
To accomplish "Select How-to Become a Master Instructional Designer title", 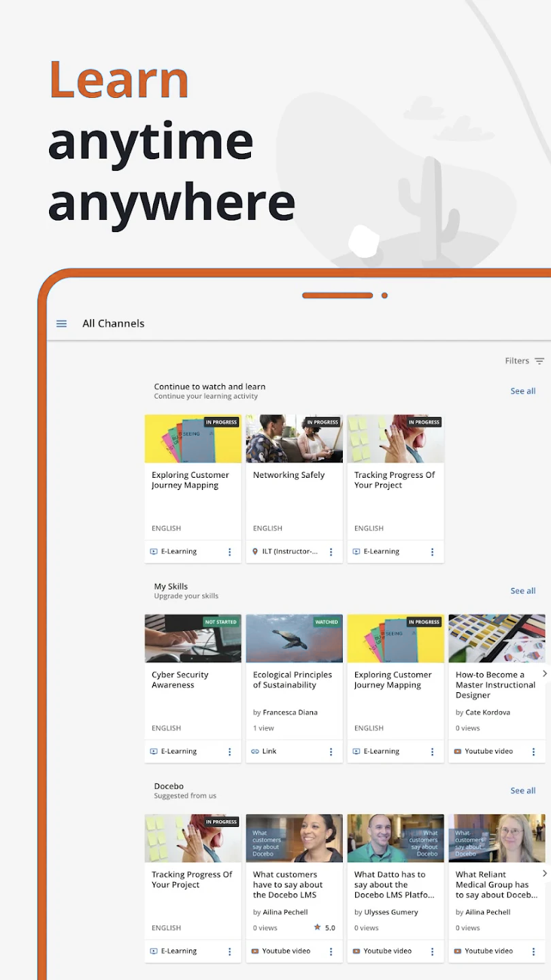I will [495, 685].
